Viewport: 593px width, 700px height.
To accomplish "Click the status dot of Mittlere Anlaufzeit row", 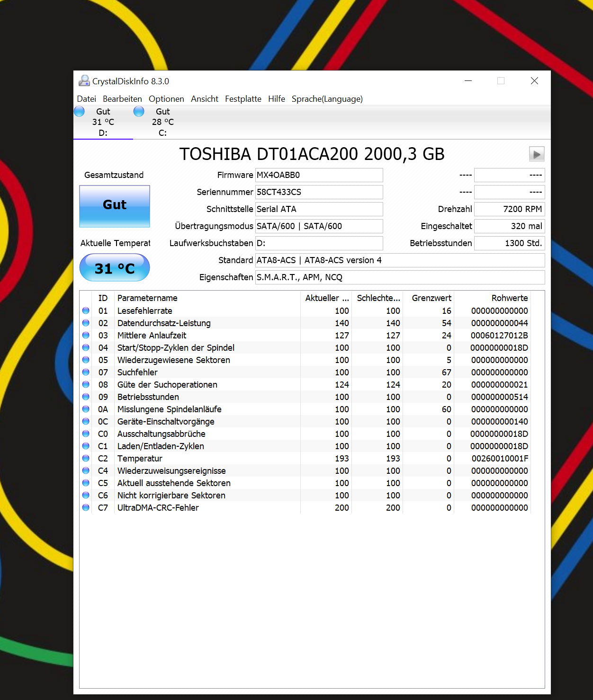I will pyautogui.click(x=86, y=335).
